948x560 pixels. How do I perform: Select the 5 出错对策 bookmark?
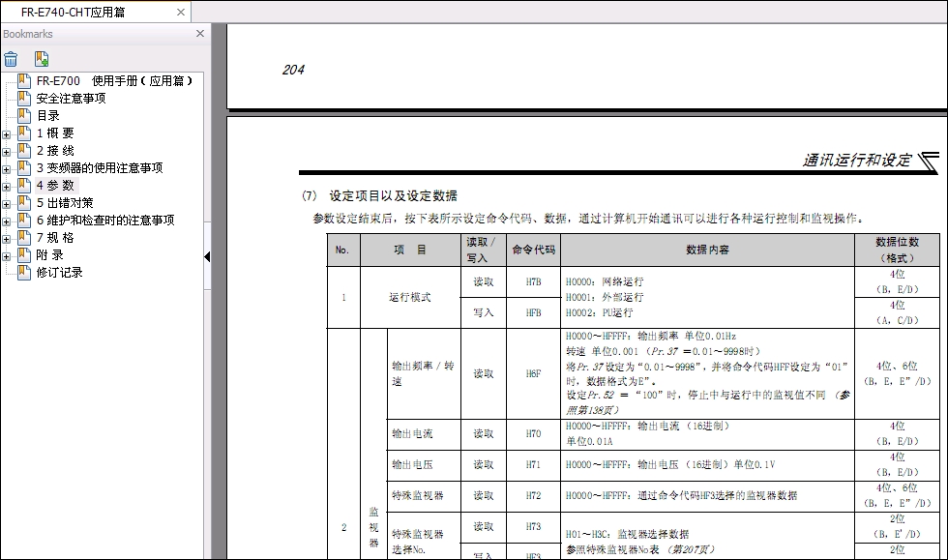(65, 203)
